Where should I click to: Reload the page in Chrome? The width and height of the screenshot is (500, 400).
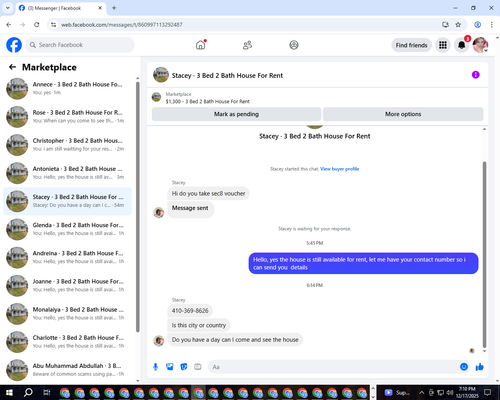37,25
